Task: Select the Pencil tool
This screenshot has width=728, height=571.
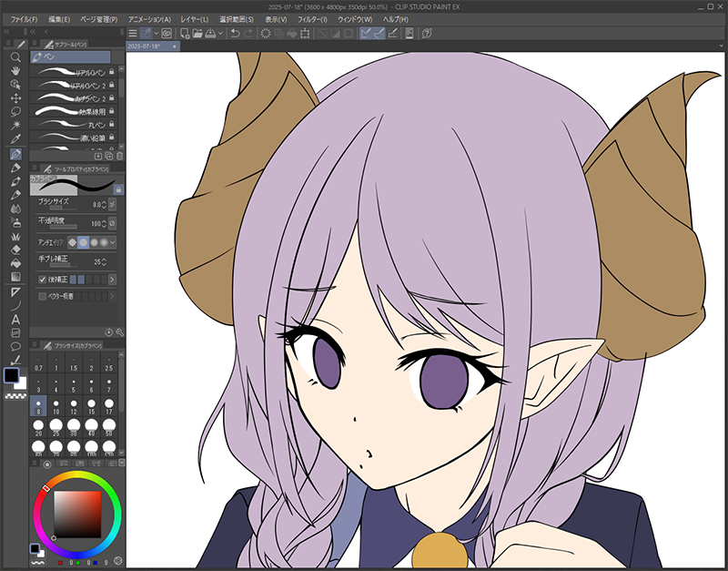Action: pos(15,168)
